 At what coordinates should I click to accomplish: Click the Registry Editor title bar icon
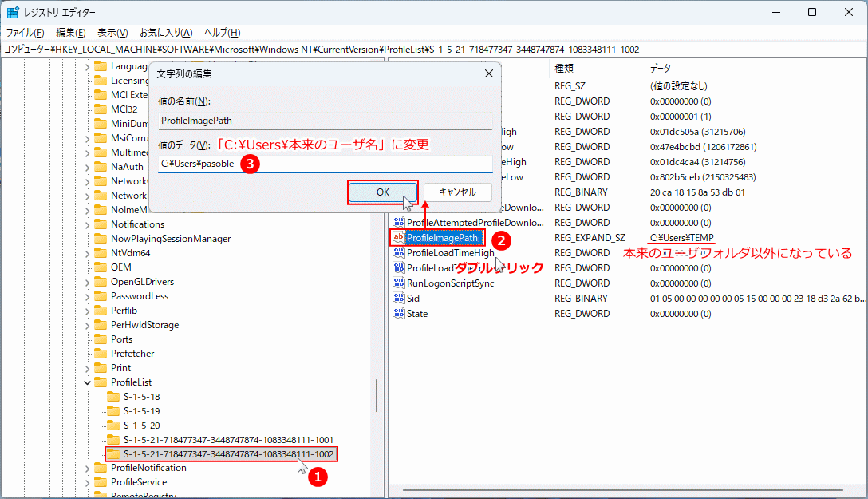11,12
